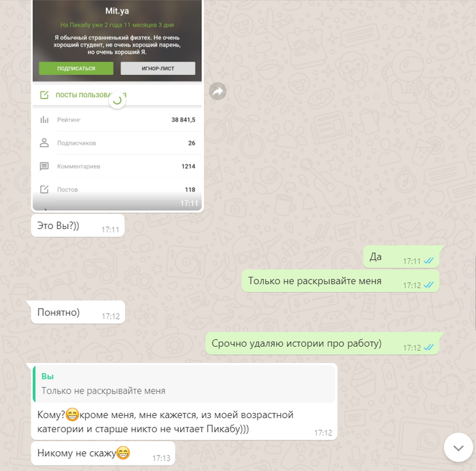Click the chat scrollbar on right edge
Viewport: 476px width, 471px height.
click(475, 293)
